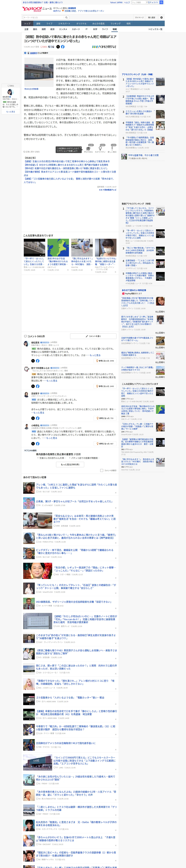186x868 pixels.
Task: Dismiss the 高校1年の女子生徒 recommended card
Action: click(x=68, y=270)
